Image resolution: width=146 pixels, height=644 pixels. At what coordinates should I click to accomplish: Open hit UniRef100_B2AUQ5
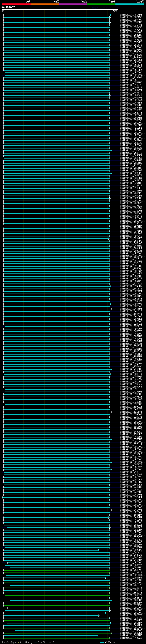pyautogui.click(x=131, y=198)
